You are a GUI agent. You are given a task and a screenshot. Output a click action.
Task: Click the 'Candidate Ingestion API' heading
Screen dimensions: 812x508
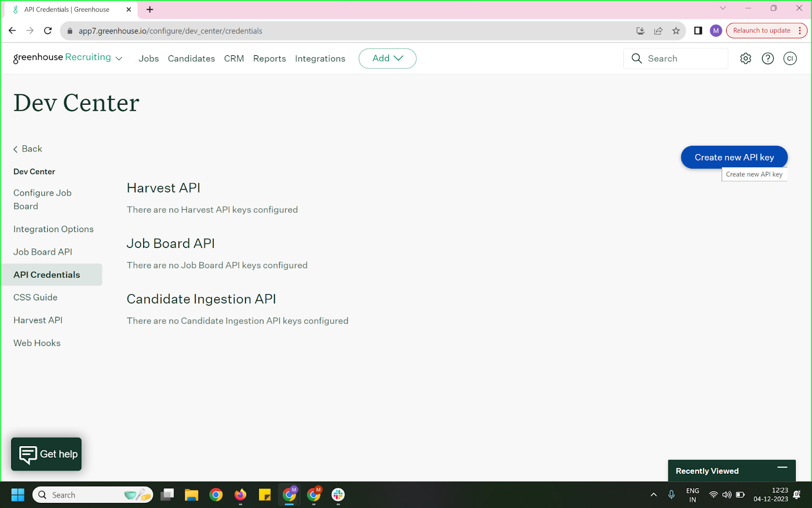[x=201, y=299]
